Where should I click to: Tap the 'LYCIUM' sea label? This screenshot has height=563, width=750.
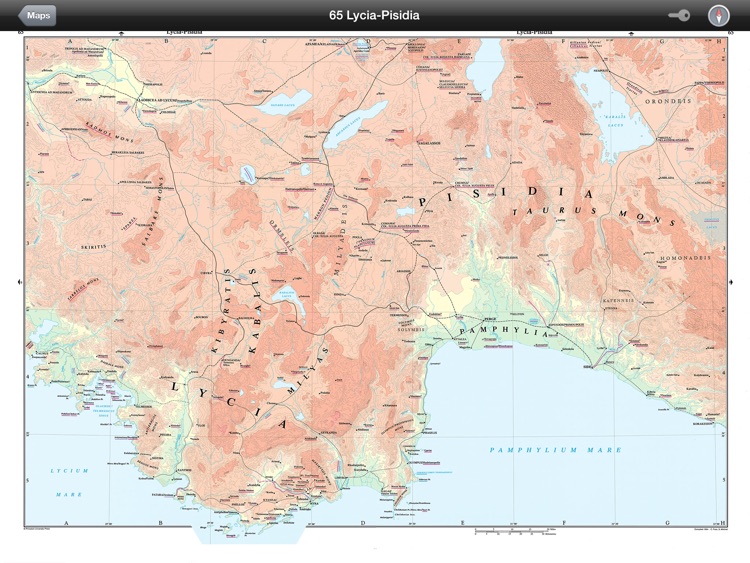(x=69, y=471)
